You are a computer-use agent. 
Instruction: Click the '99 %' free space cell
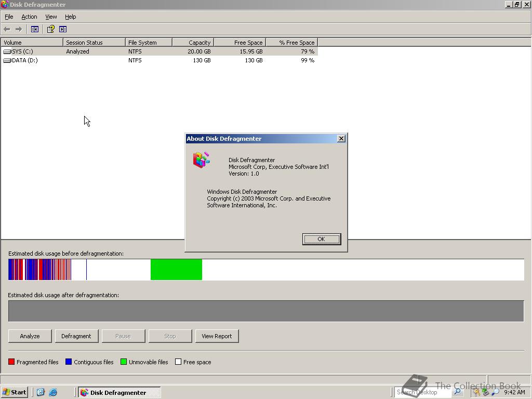tap(308, 60)
